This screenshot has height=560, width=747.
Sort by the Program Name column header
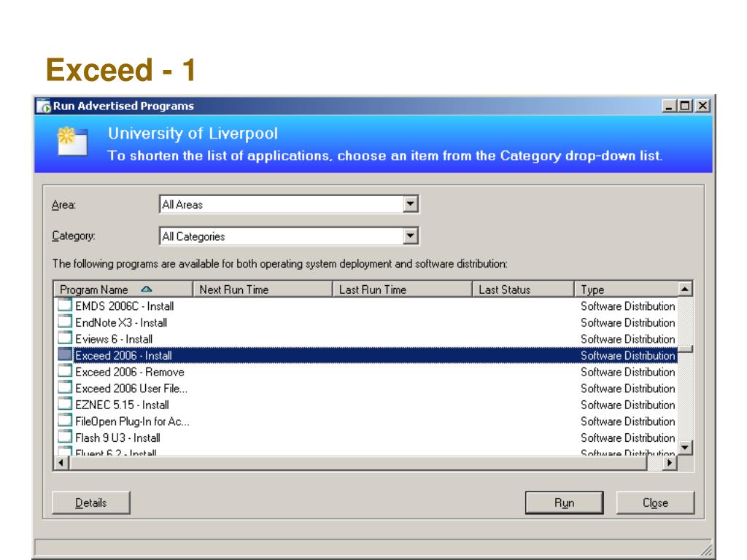pos(123,289)
